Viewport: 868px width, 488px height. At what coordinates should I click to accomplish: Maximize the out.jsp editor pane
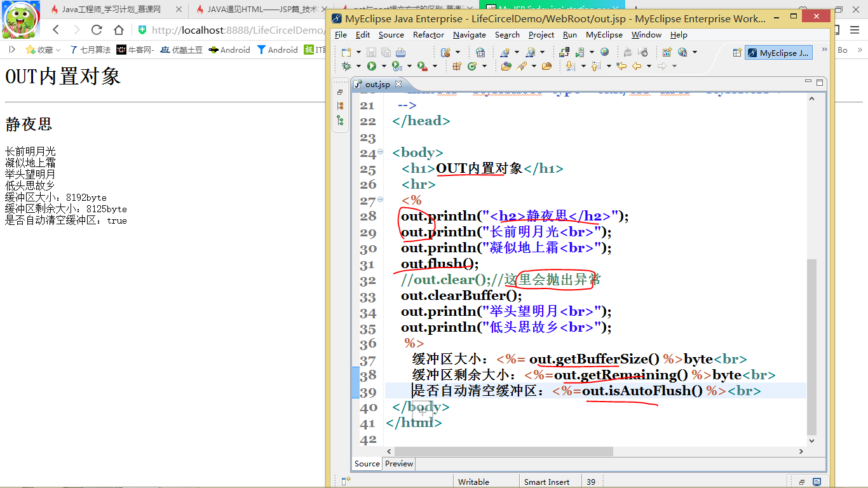[x=820, y=83]
